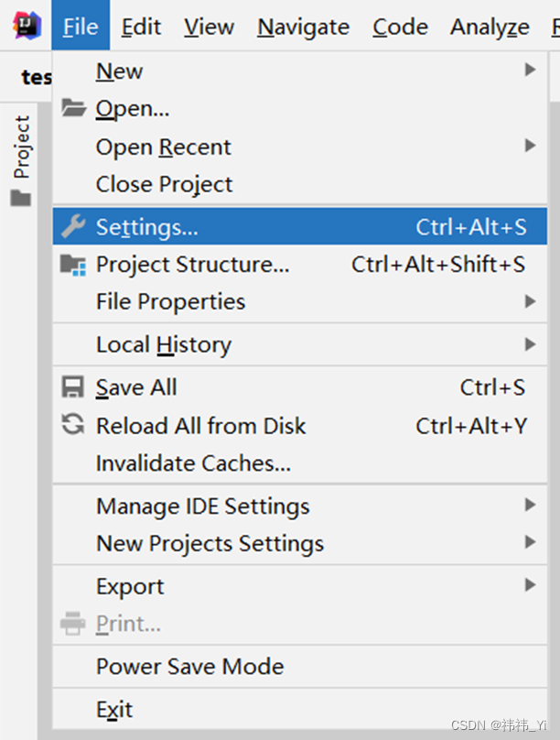Click the Settings wrench icon

tap(73, 227)
